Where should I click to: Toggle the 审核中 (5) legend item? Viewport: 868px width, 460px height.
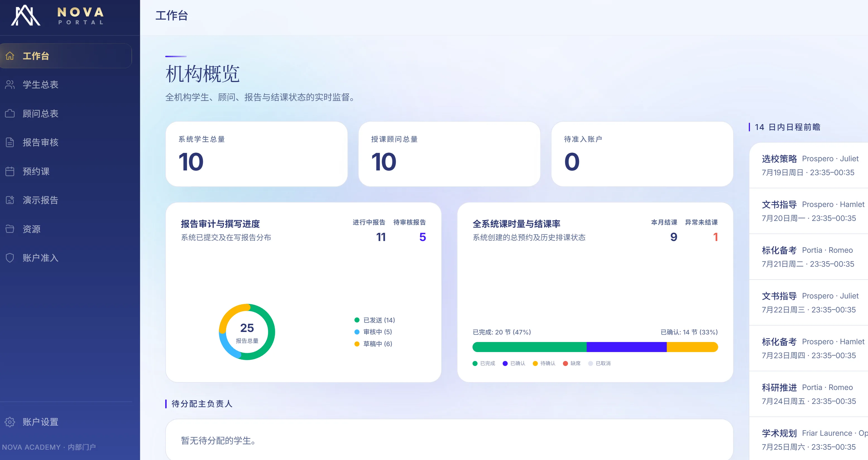pos(373,332)
